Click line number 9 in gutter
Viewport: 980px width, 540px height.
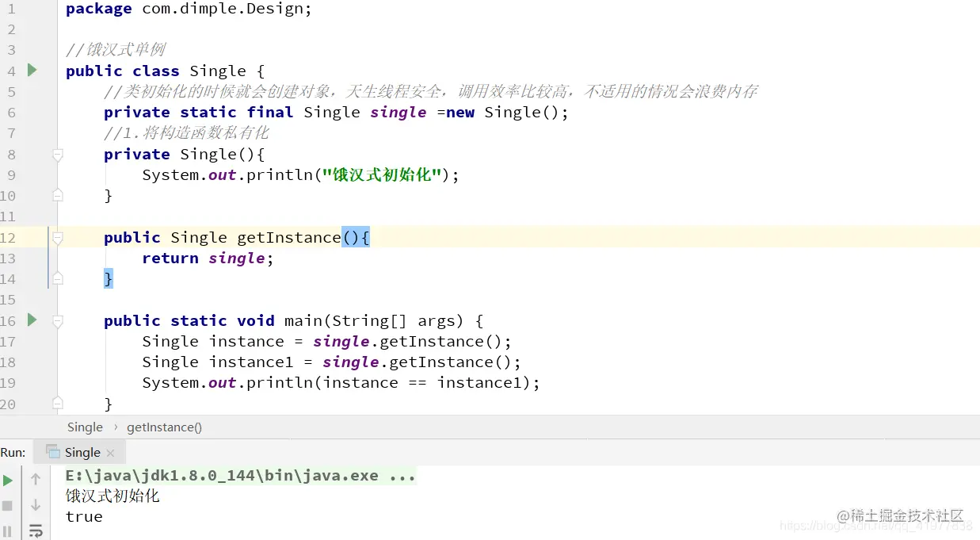tap(11, 174)
